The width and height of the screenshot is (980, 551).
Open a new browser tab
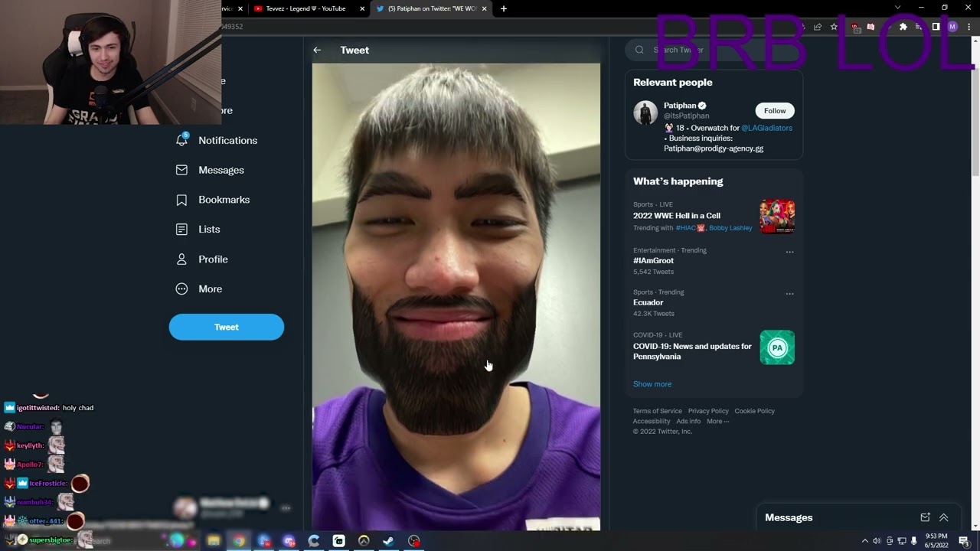point(503,8)
